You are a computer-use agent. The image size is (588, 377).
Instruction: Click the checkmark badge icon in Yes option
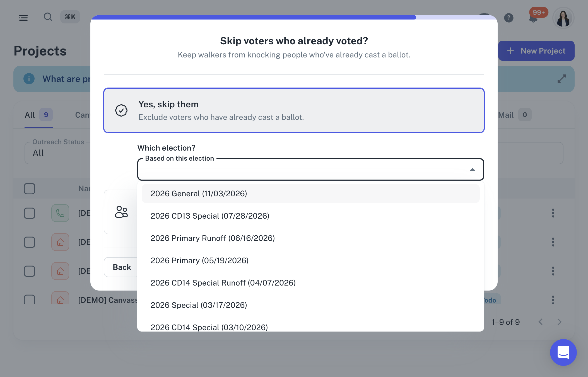pos(121,110)
